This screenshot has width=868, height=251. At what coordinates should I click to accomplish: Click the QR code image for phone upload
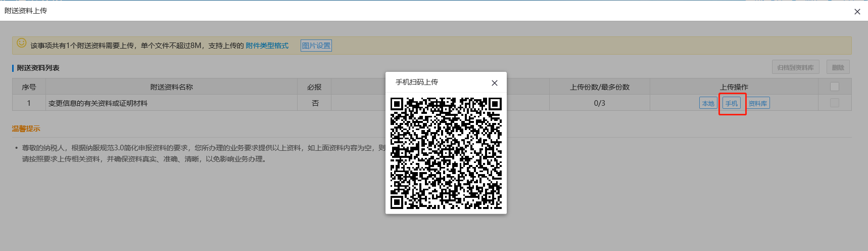pyautogui.click(x=446, y=153)
